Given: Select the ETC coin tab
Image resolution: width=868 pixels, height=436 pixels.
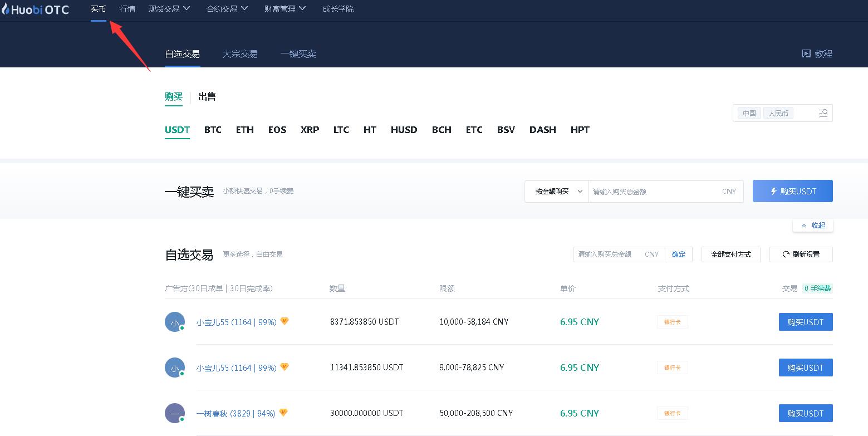Looking at the screenshot, I should coord(474,130).
